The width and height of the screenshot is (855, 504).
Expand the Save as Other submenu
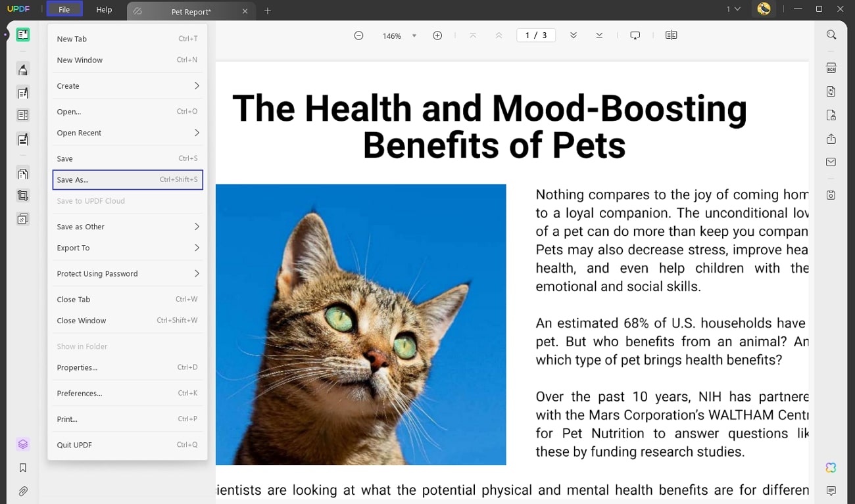(128, 226)
